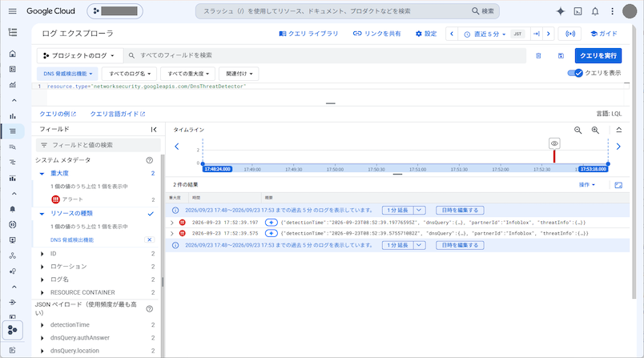Open notifications bell icon
This screenshot has height=358, width=644.
click(x=594, y=11)
